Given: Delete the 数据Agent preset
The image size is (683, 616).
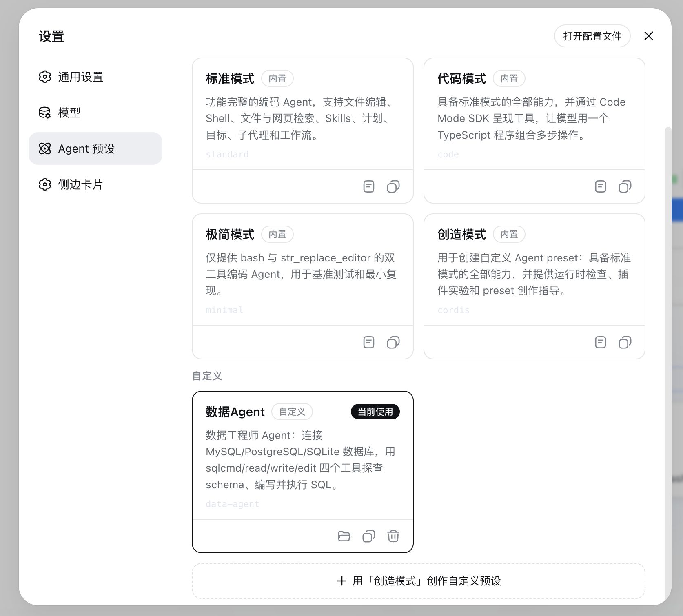Looking at the screenshot, I should point(393,536).
